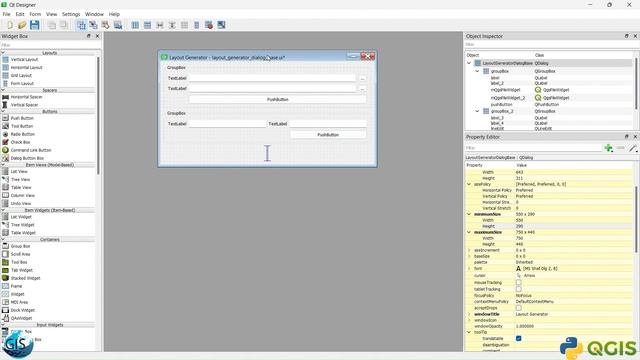Click first file widget browse button
Viewport: 640px width, 360px height.
coord(362,78)
